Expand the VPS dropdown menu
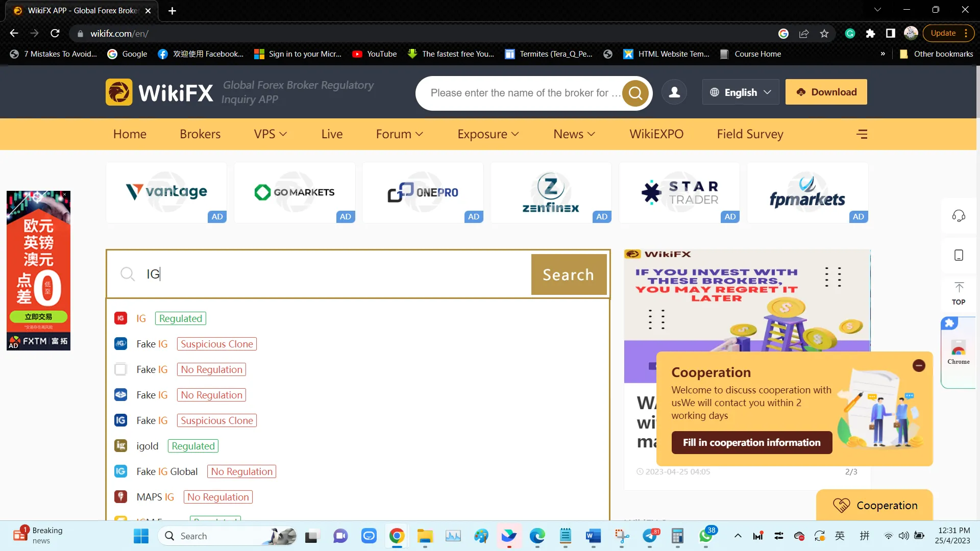Image resolution: width=980 pixels, height=551 pixels. click(271, 134)
